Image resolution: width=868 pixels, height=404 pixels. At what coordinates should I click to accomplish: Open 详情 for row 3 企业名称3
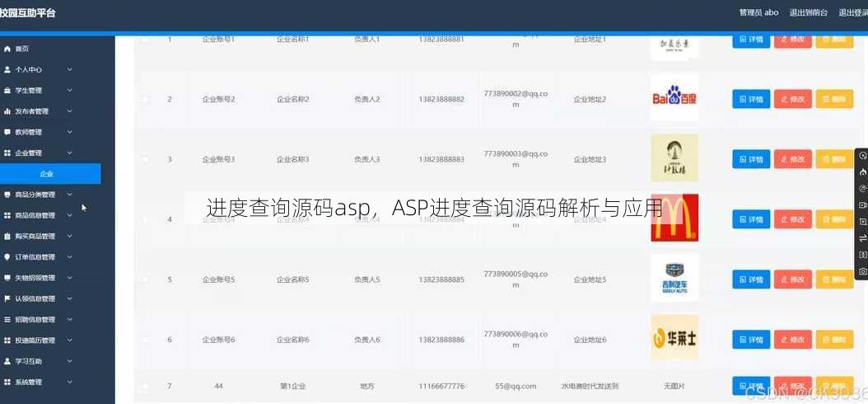coord(751,159)
